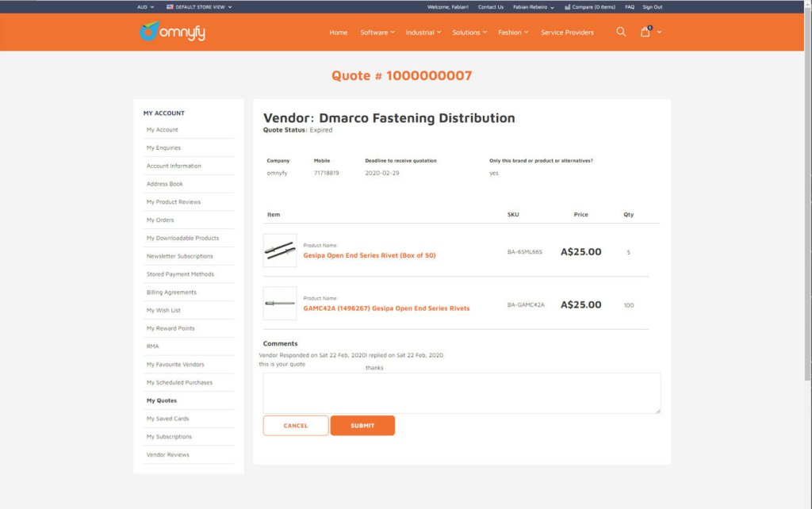Open Vendor Reviews in the sidebar
Image resolution: width=812 pixels, height=509 pixels.
168,455
